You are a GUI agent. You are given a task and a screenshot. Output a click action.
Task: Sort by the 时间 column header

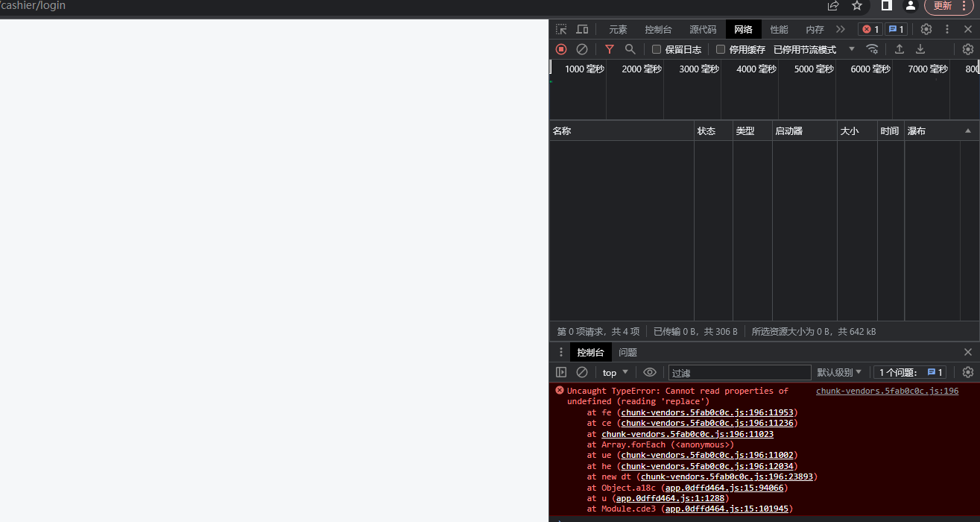pyautogui.click(x=891, y=130)
